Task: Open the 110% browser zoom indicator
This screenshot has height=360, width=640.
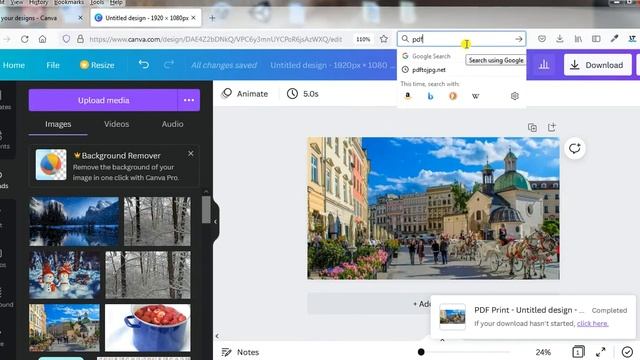Action: pyautogui.click(x=363, y=39)
